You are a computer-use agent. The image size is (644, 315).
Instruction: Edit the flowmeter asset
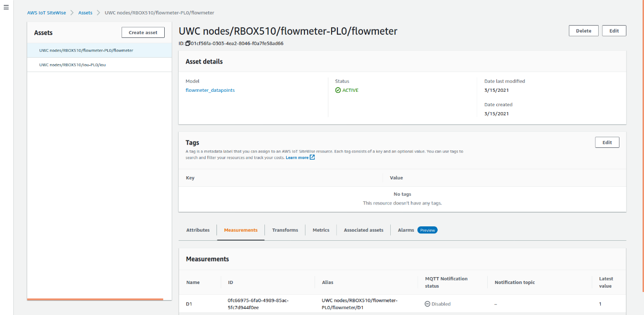pos(614,30)
